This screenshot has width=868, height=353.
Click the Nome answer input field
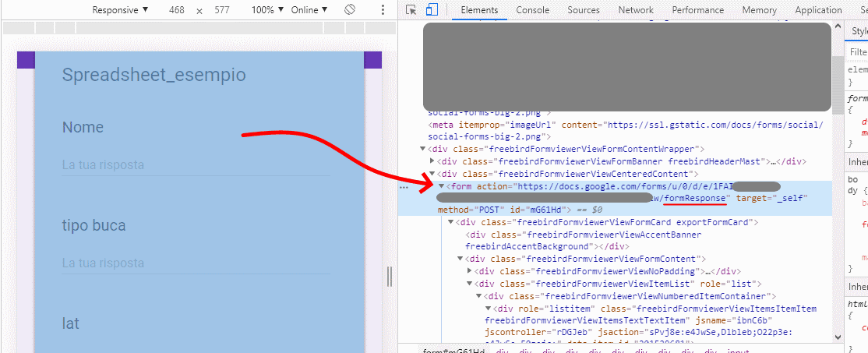(196, 165)
